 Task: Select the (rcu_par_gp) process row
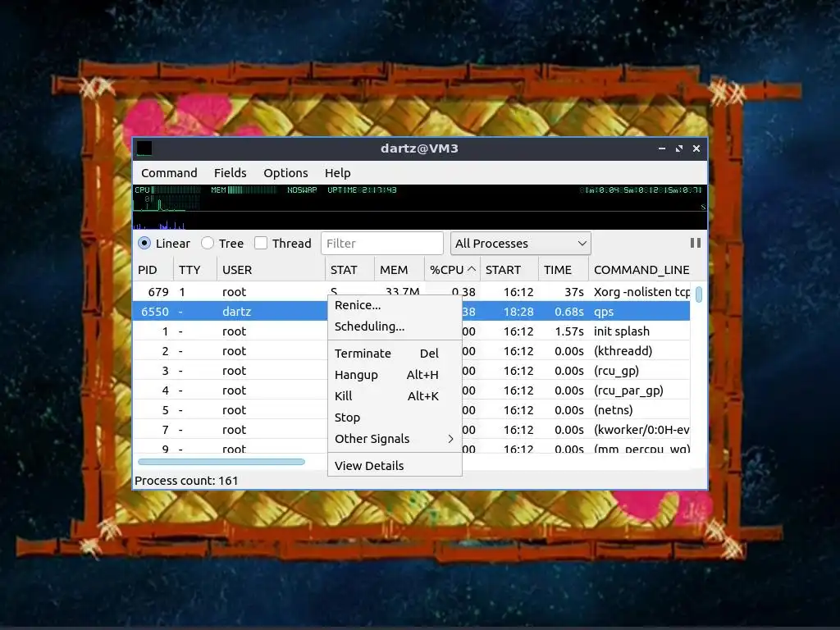tap(411, 390)
